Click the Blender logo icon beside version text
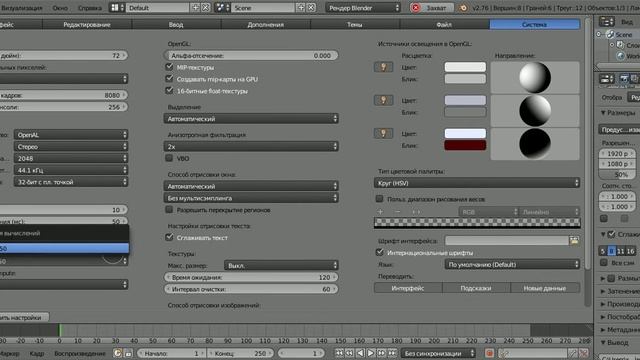Image resolution: width=640 pixels, height=360 pixels. tap(463, 7)
